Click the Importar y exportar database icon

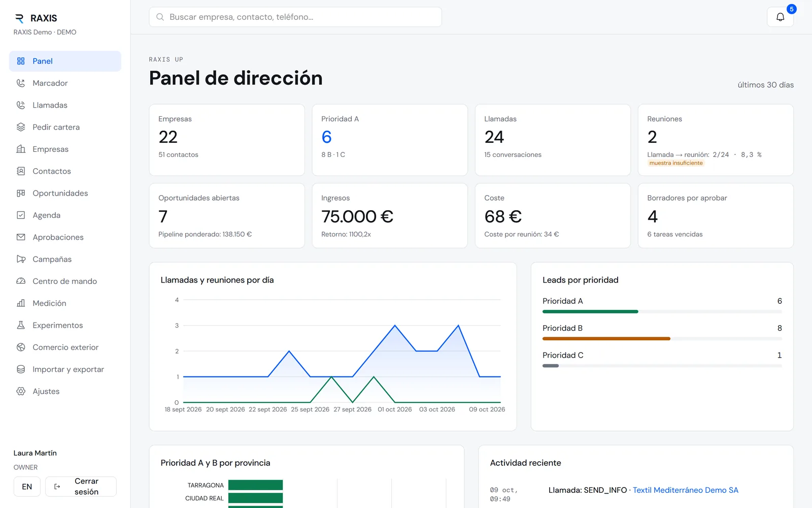(21, 369)
